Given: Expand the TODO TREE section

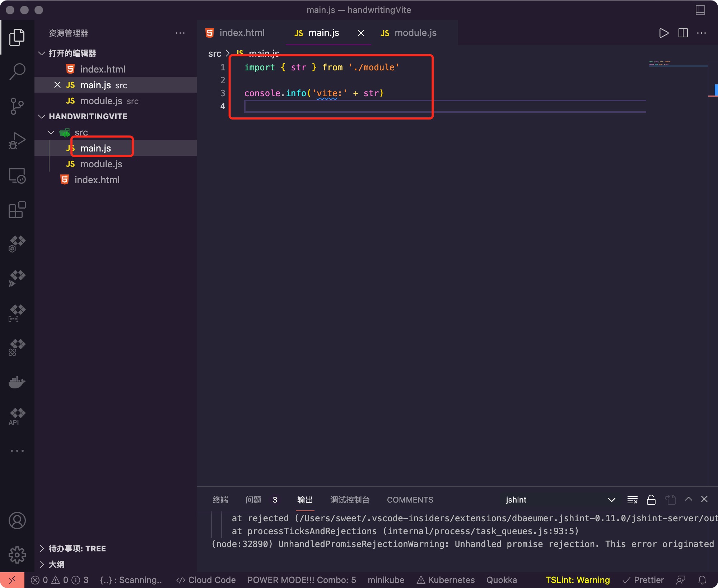Looking at the screenshot, I should click(42, 549).
